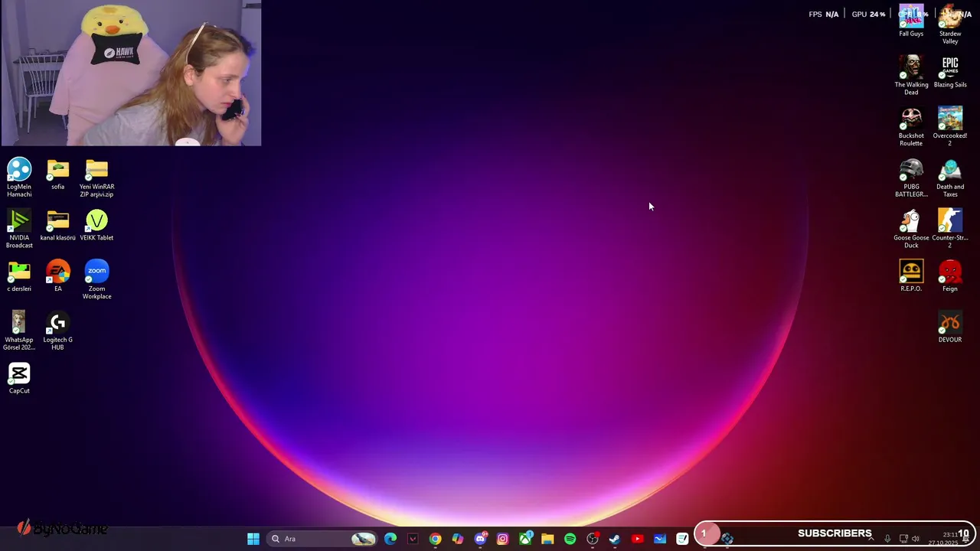
Task: Open the Zoom Workplace shortcut
Action: click(96, 279)
